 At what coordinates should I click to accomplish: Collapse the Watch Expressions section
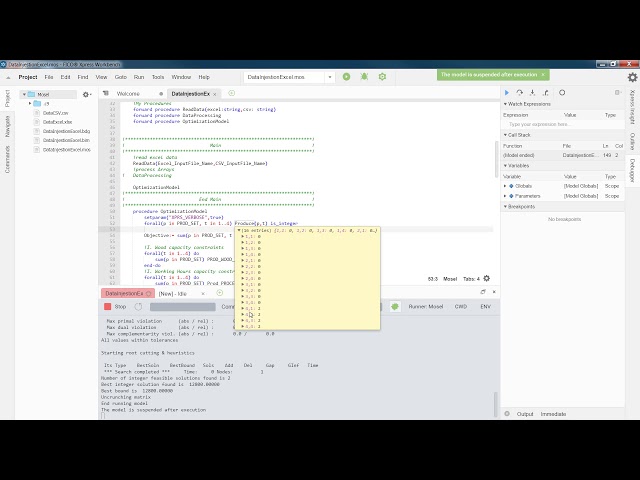[x=505, y=104]
